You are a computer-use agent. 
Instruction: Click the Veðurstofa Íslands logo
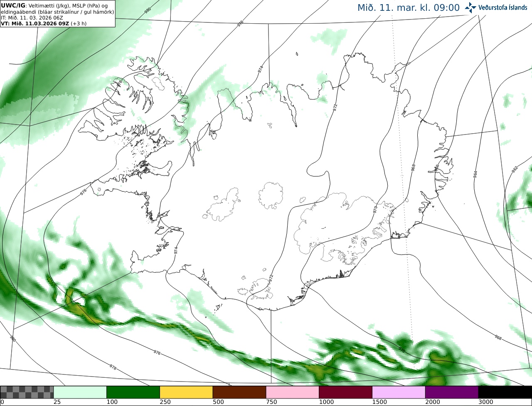pos(496,7)
